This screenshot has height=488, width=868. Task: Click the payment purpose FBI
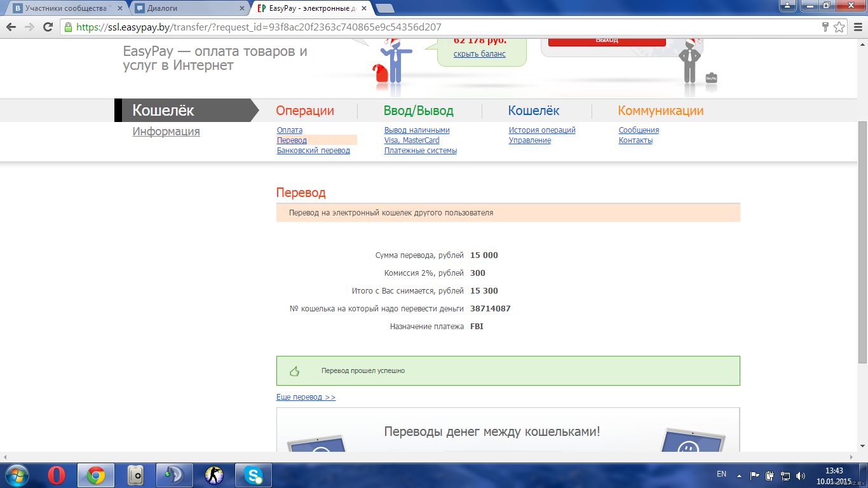[x=477, y=327]
